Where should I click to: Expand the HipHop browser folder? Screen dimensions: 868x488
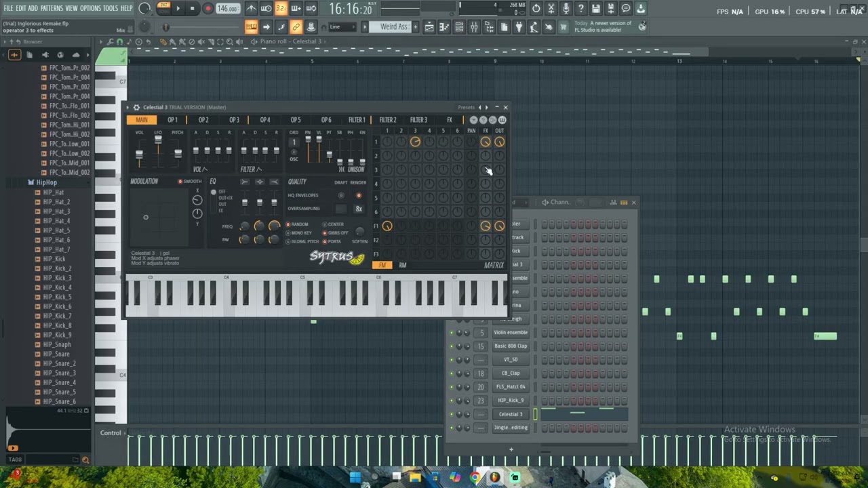point(46,182)
